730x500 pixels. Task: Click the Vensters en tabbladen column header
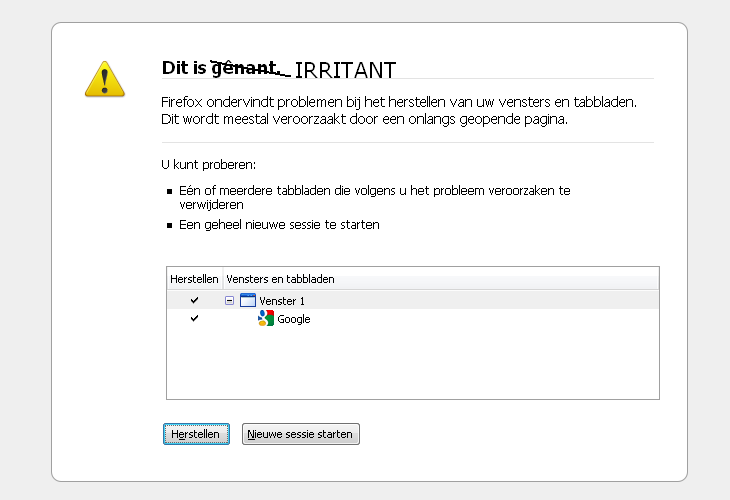click(x=440, y=279)
